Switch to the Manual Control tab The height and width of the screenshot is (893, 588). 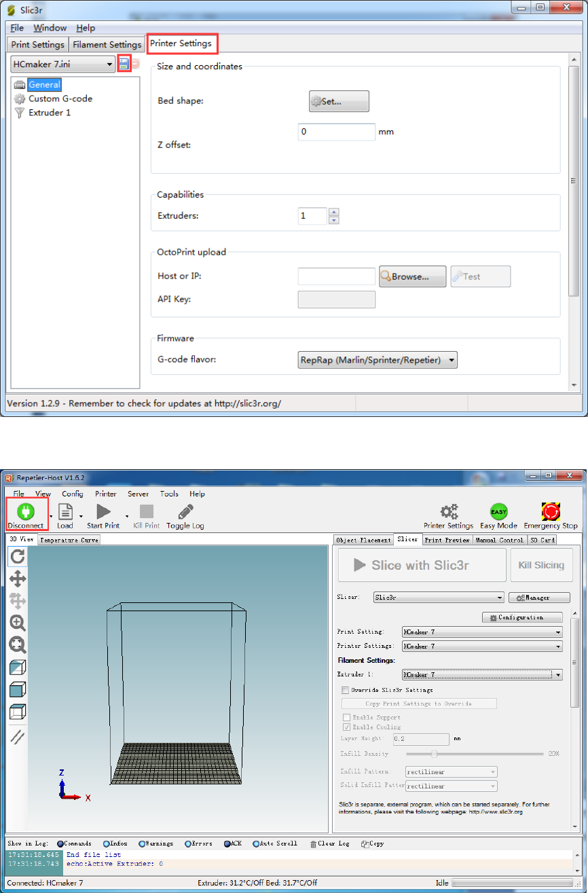pos(499,540)
